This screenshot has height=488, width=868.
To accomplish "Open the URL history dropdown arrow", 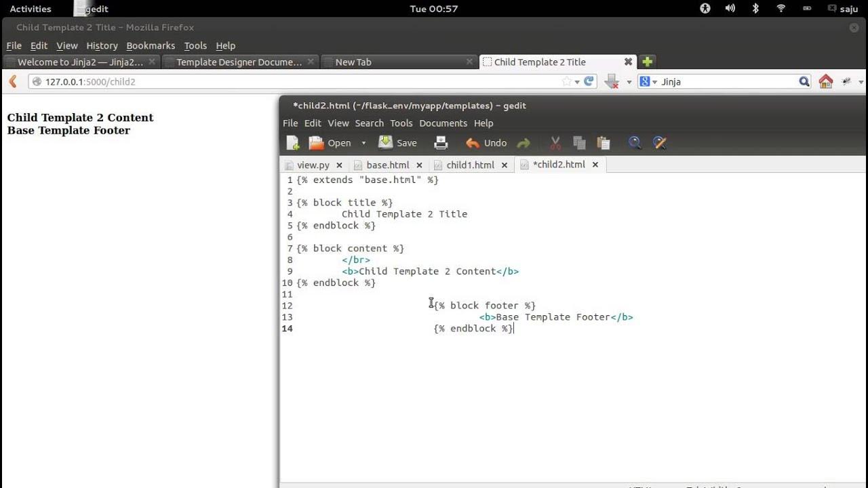I will pyautogui.click(x=577, y=82).
